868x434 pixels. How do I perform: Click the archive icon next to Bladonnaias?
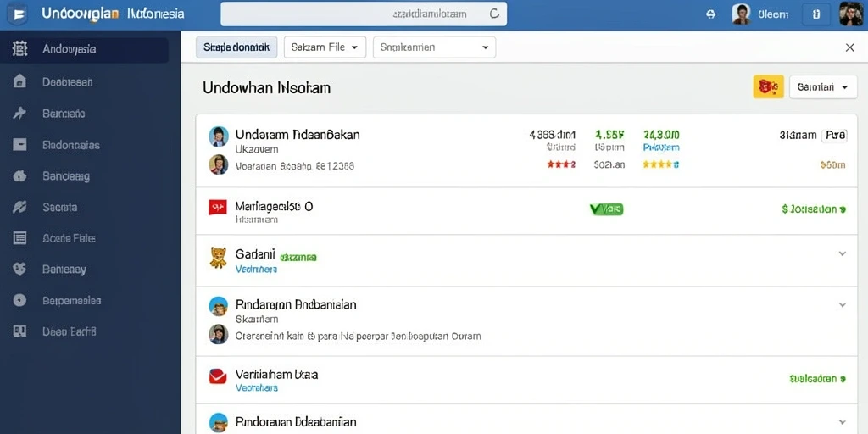19,145
